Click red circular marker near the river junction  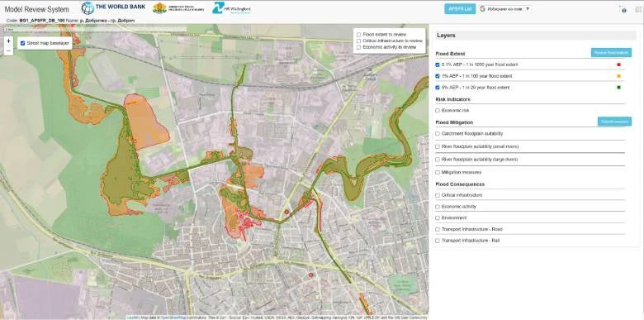tap(286, 213)
